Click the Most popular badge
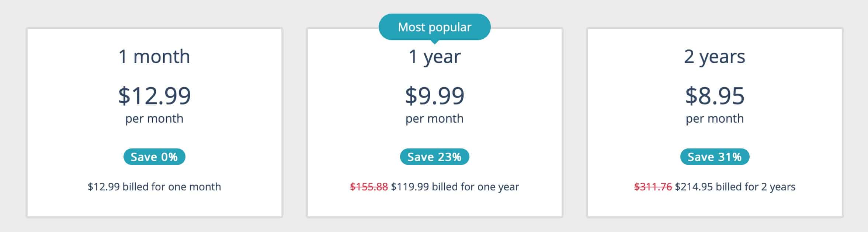868x232 pixels. click(434, 27)
